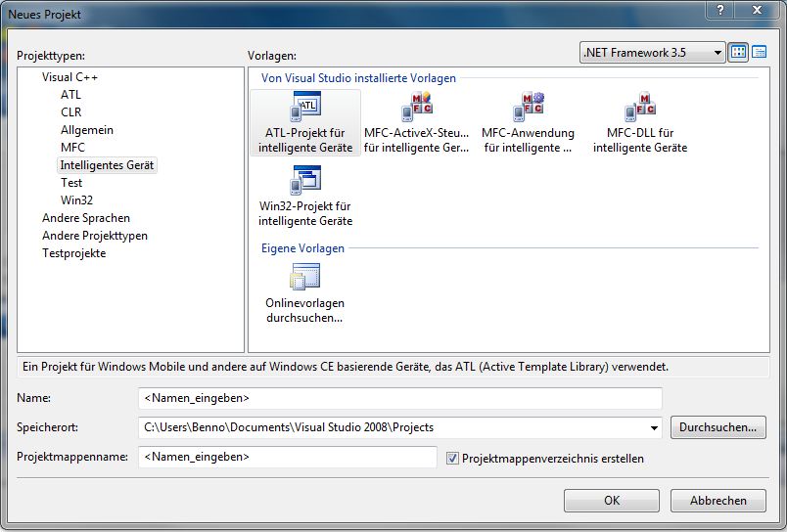
Task: Select Visual C++ project type
Action: pos(69,77)
